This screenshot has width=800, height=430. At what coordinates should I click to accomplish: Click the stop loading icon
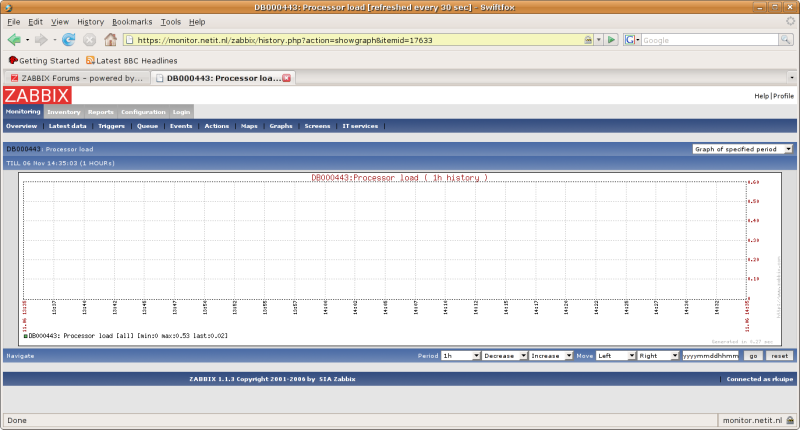pyautogui.click(x=89, y=40)
